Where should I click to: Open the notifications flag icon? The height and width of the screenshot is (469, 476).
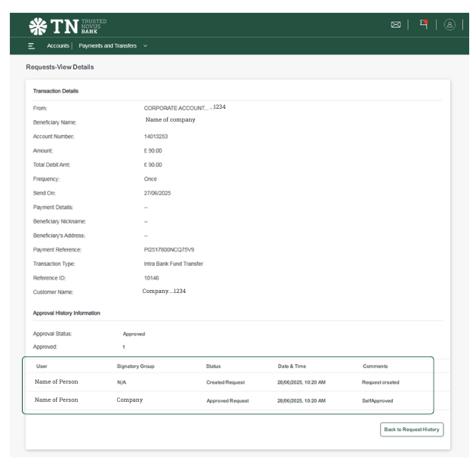click(425, 24)
